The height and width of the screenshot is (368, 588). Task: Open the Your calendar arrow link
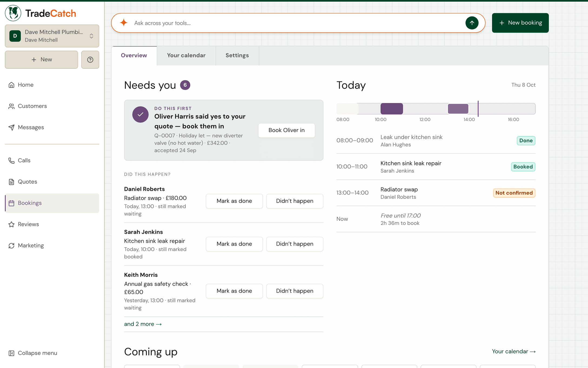click(514, 351)
